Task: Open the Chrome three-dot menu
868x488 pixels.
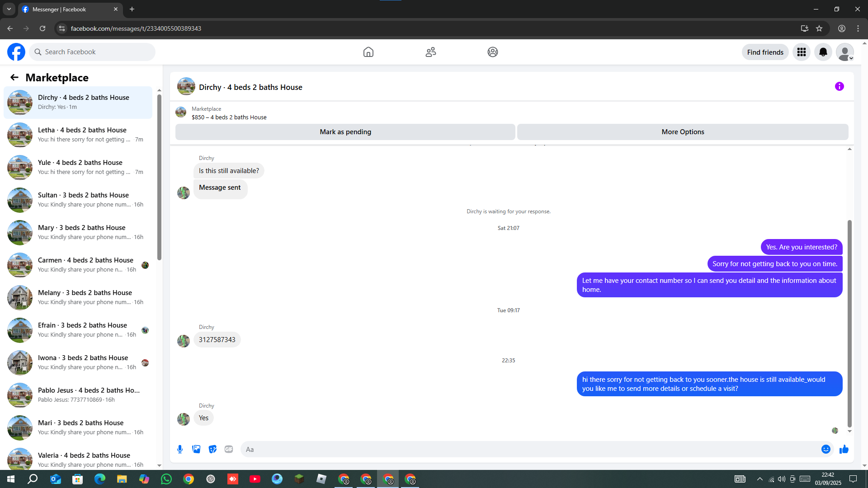Action: tap(858, 28)
